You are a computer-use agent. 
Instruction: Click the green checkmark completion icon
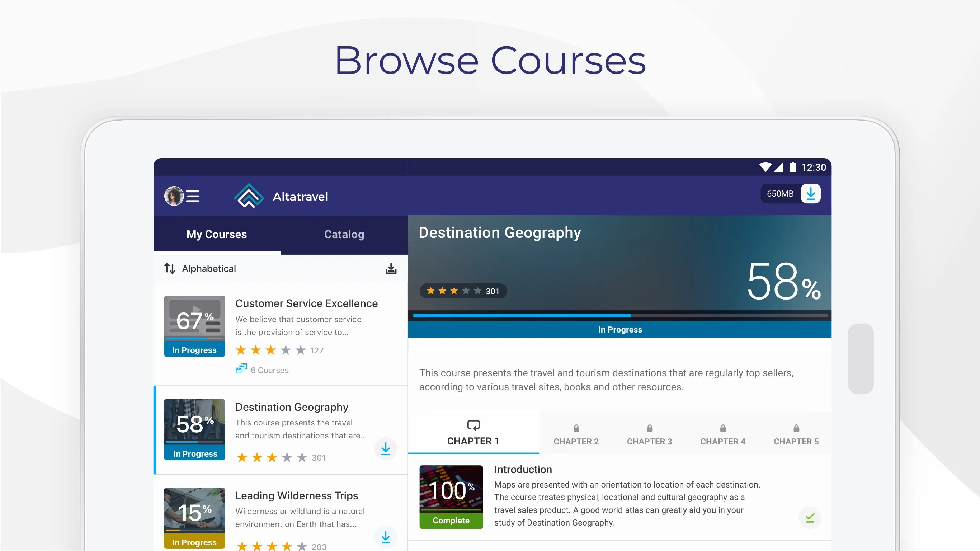pyautogui.click(x=810, y=518)
